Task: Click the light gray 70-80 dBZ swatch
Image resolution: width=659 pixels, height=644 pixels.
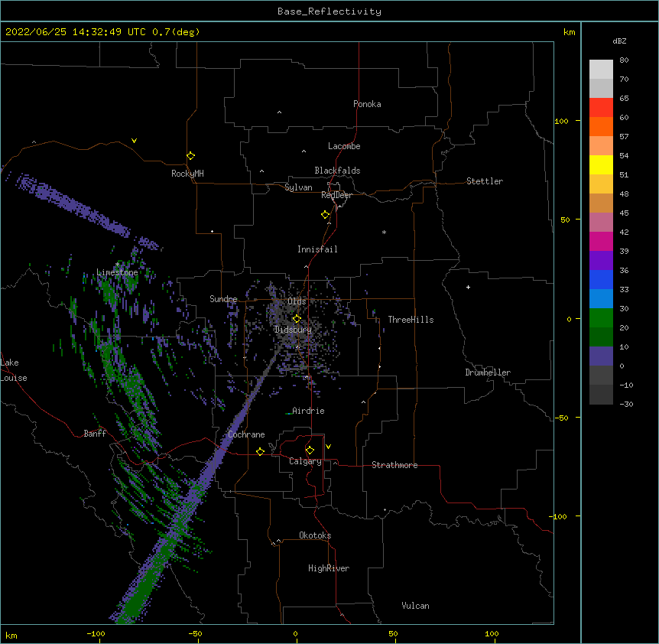Action: [x=601, y=70]
